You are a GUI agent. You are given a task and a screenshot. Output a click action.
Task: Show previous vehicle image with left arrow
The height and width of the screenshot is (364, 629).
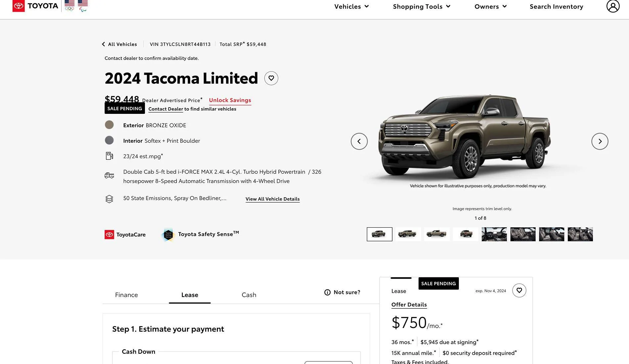[359, 141]
